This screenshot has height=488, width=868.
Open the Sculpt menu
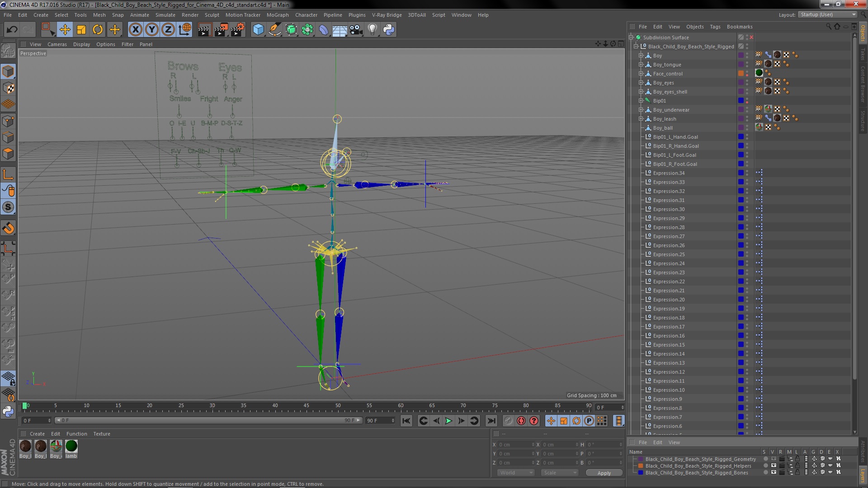coord(212,15)
